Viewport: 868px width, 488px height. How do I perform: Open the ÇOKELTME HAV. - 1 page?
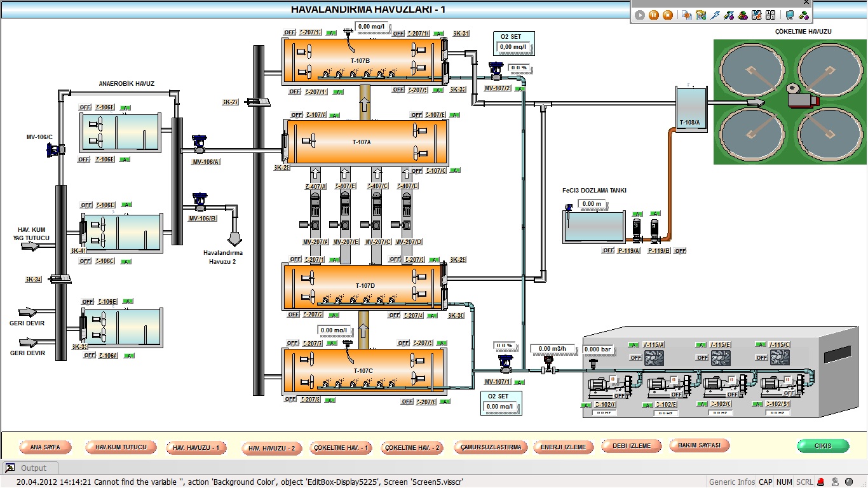pyautogui.click(x=342, y=447)
